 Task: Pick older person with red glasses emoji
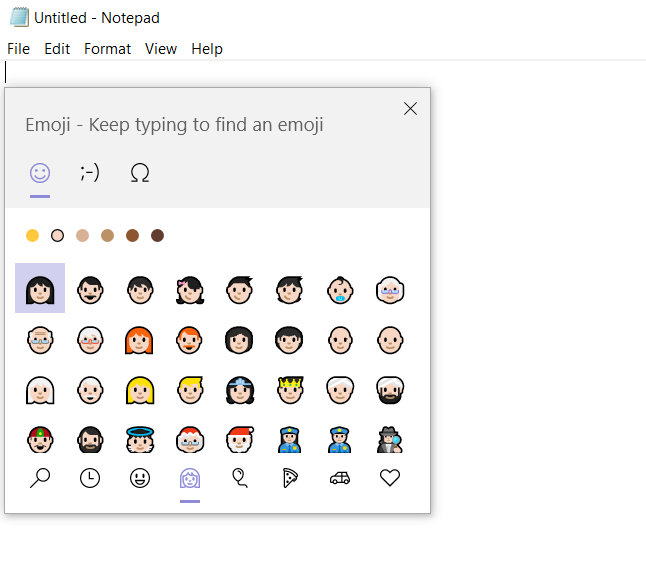tap(90, 340)
